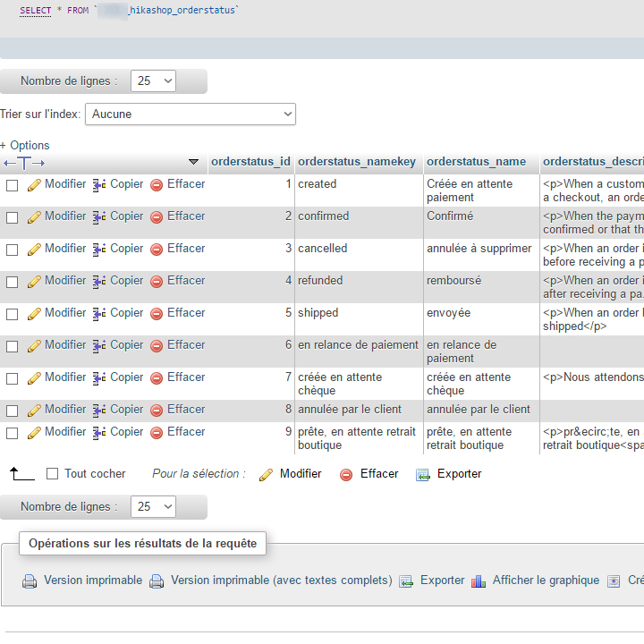
Task: Enable the Tout cocher checkbox
Action: coord(52,474)
